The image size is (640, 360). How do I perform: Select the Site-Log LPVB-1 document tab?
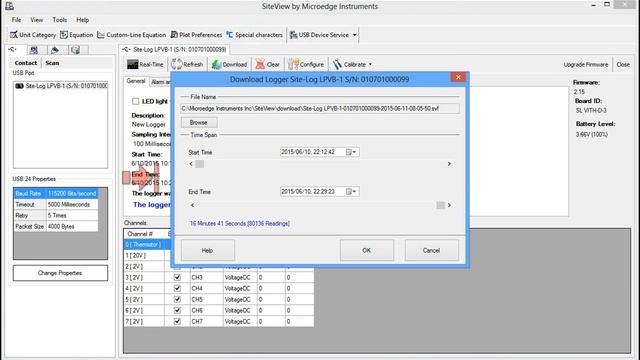(x=175, y=49)
